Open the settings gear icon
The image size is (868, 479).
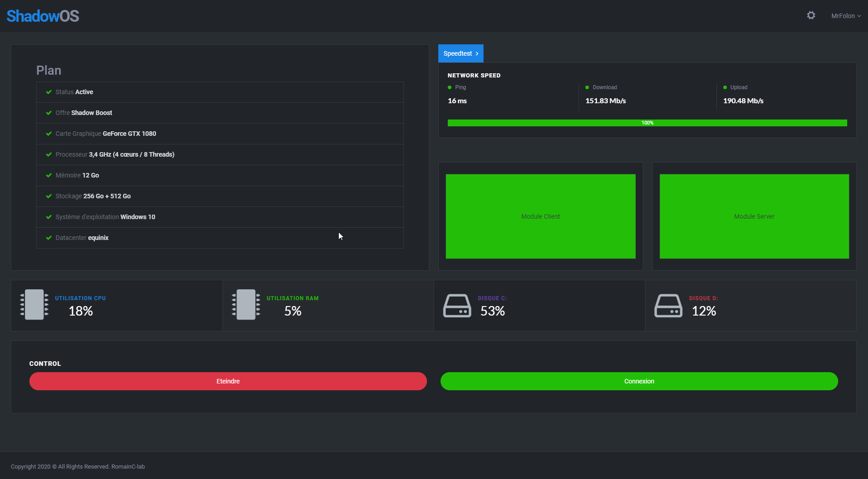(811, 15)
